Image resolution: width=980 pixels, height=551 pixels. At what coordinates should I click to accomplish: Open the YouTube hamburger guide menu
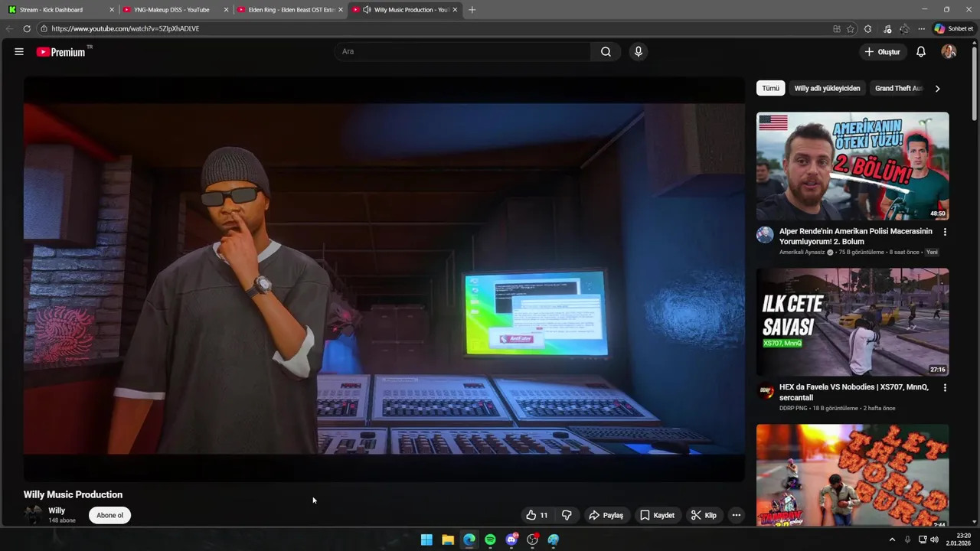19,52
